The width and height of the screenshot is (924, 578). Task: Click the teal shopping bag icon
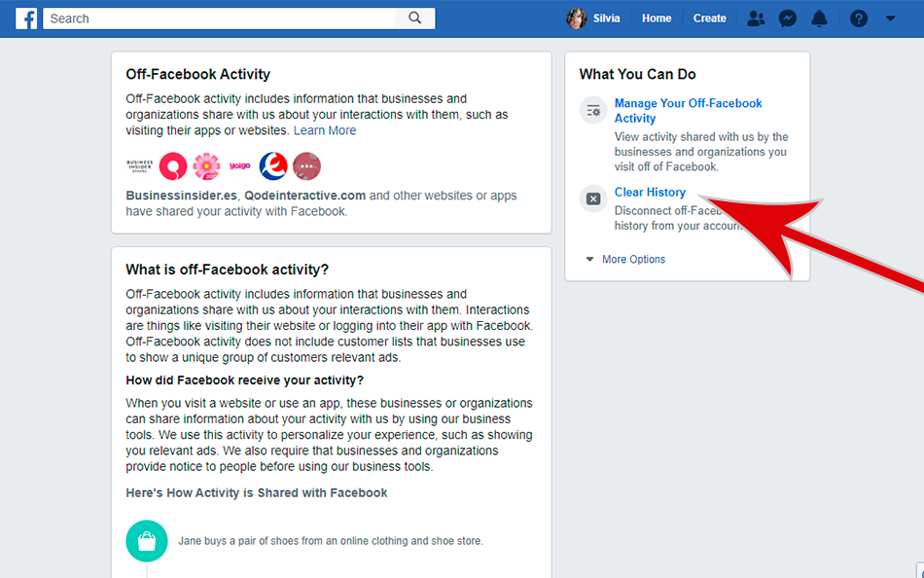click(x=147, y=541)
